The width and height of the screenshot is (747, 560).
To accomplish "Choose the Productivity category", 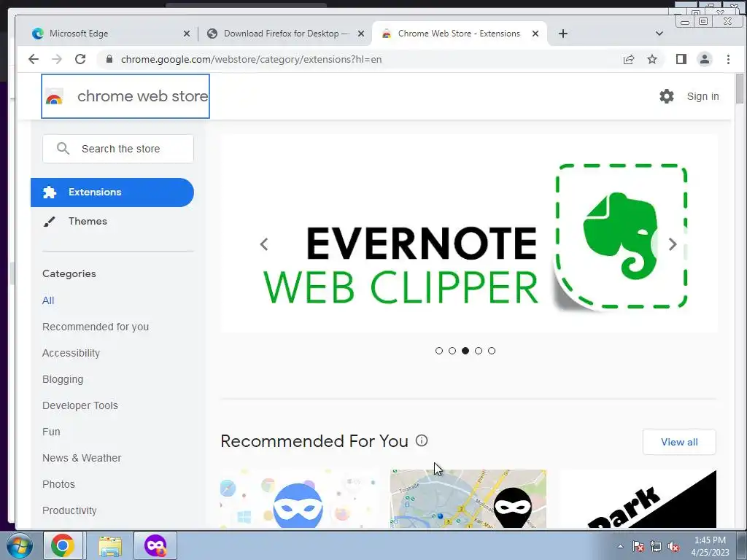I will point(69,510).
